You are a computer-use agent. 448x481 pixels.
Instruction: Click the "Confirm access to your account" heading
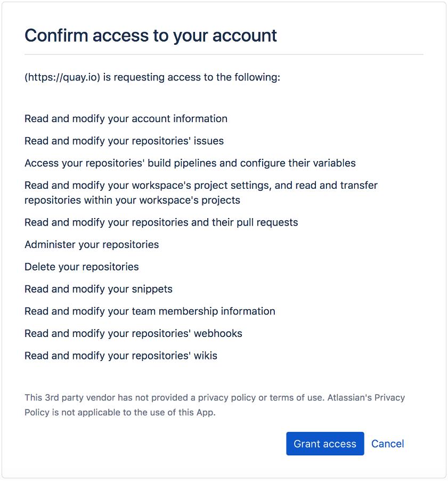point(151,35)
